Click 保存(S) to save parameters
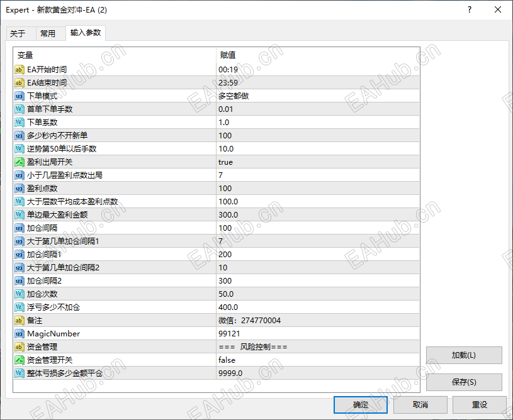The width and height of the screenshot is (513, 420). [x=465, y=382]
